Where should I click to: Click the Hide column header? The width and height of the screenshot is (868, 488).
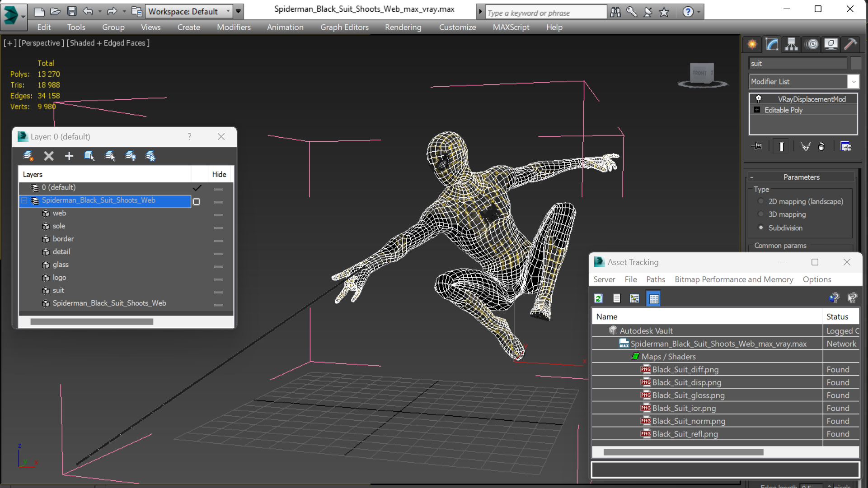point(219,174)
